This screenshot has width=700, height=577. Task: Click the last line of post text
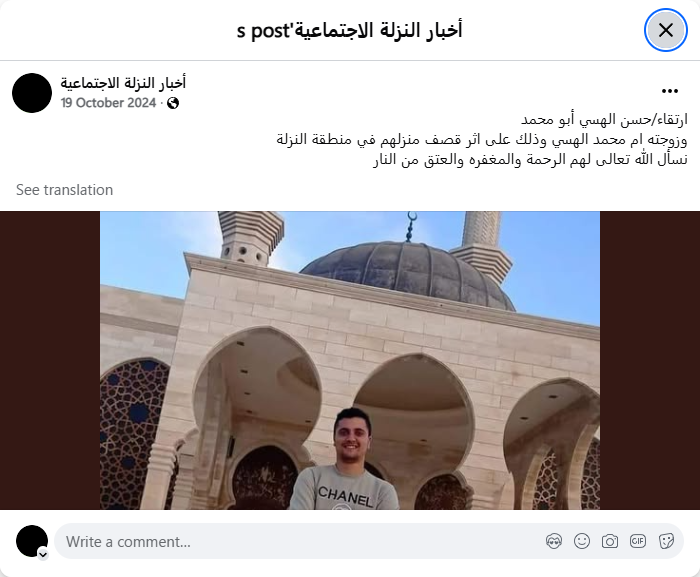click(x=530, y=159)
